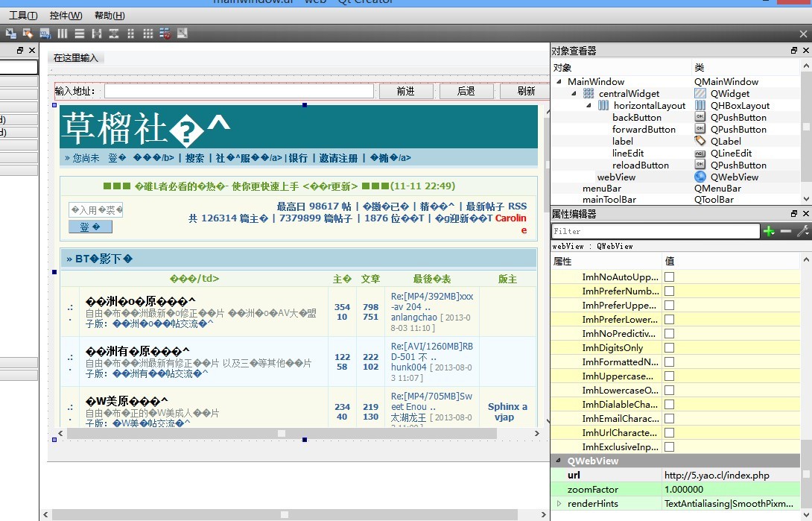Viewport: 812px width, 521px height.
Task: Select the 刷新 button on the form
Action: click(525, 91)
